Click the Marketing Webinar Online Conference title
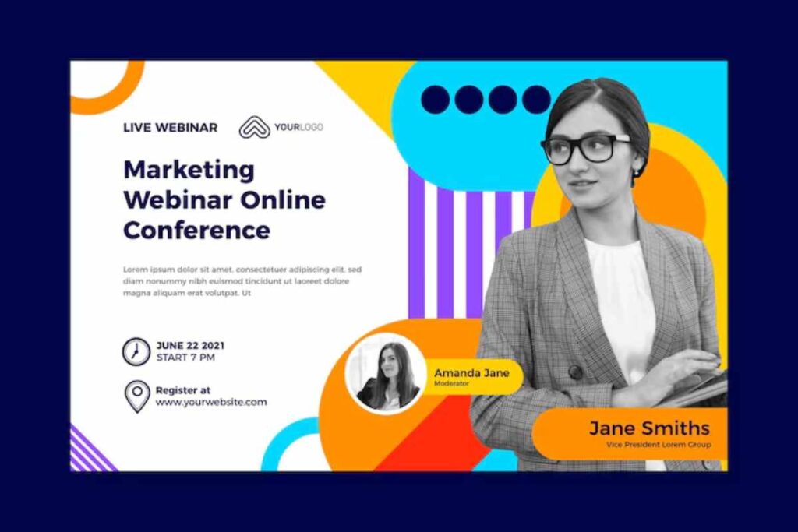This screenshot has height=532, width=798. pos(224,199)
